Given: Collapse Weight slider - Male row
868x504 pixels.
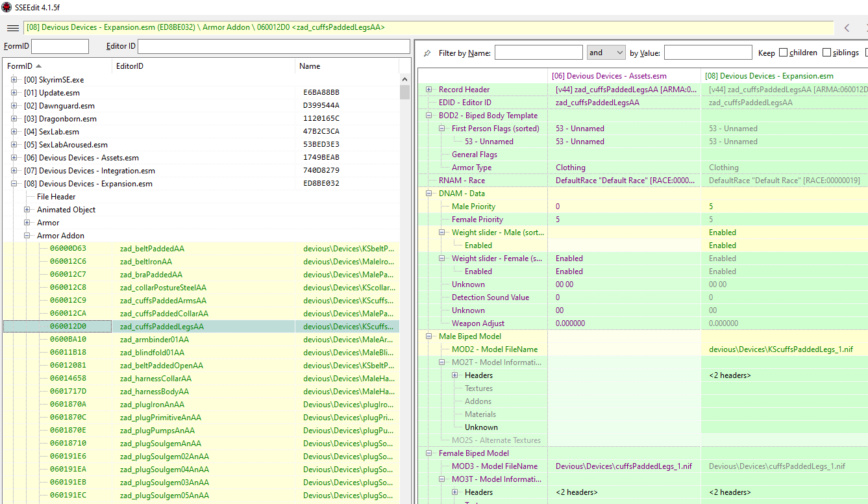Looking at the screenshot, I should [x=442, y=233].
